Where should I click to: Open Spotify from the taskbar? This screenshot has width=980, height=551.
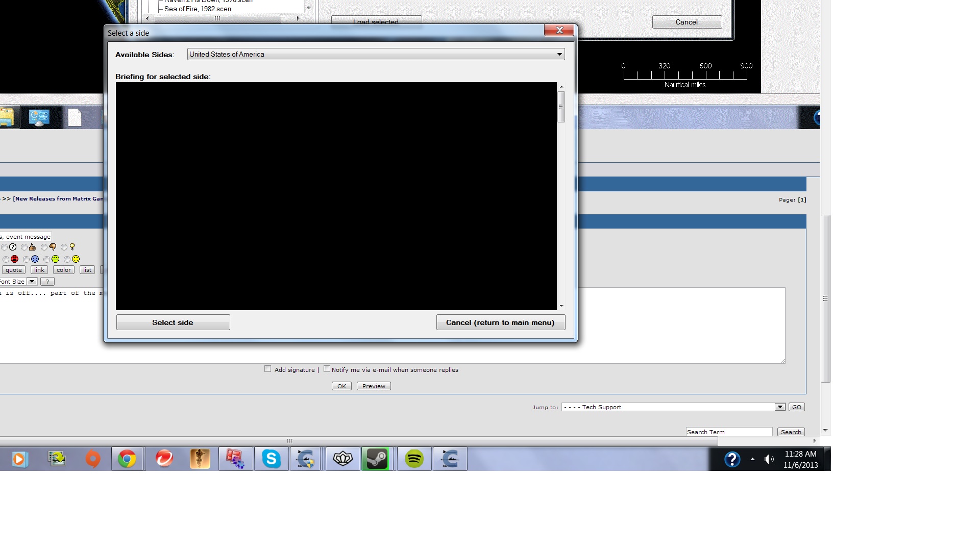pyautogui.click(x=414, y=459)
